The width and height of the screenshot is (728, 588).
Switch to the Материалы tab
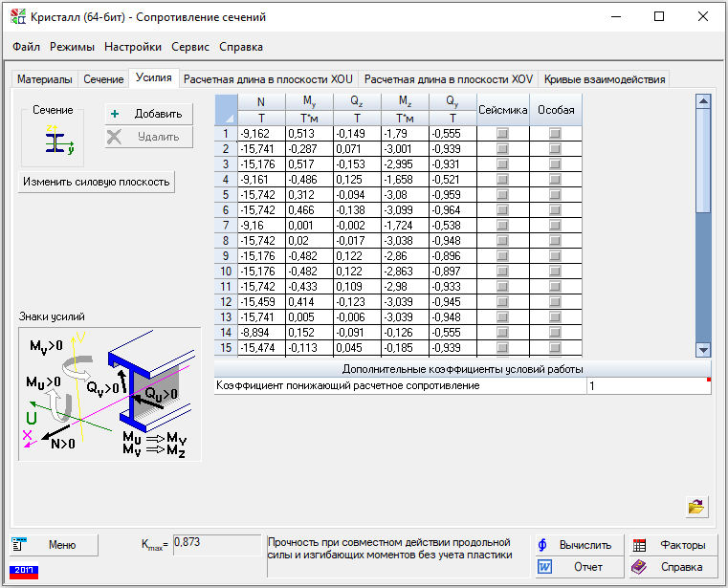42,79
